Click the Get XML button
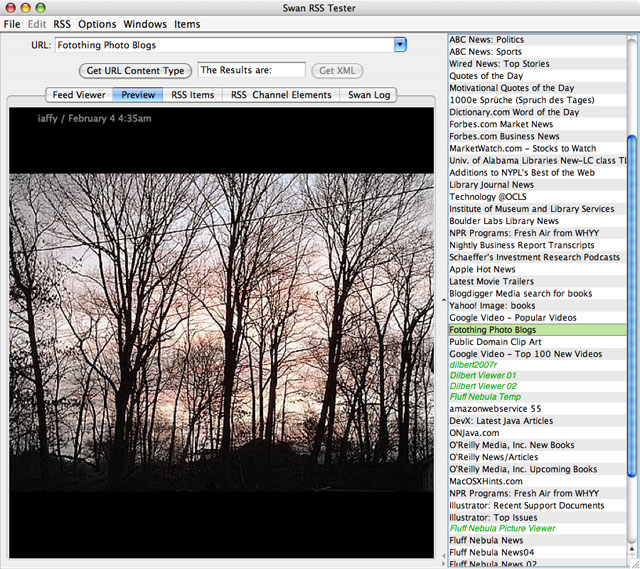 coord(337,71)
